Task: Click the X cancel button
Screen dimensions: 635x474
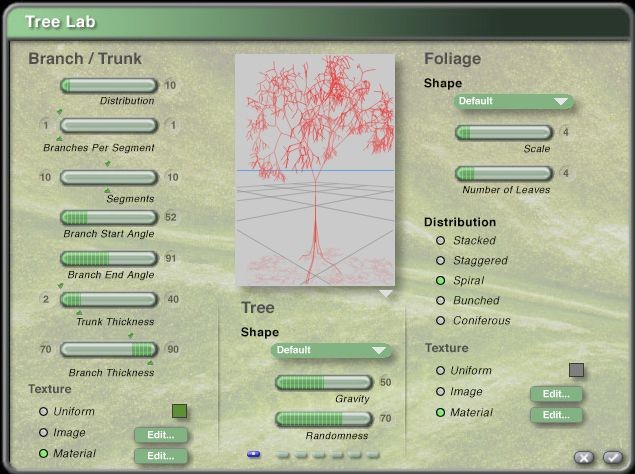Action: pyautogui.click(x=584, y=457)
